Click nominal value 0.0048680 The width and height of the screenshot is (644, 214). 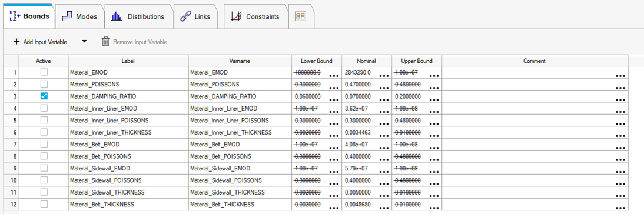point(358,204)
